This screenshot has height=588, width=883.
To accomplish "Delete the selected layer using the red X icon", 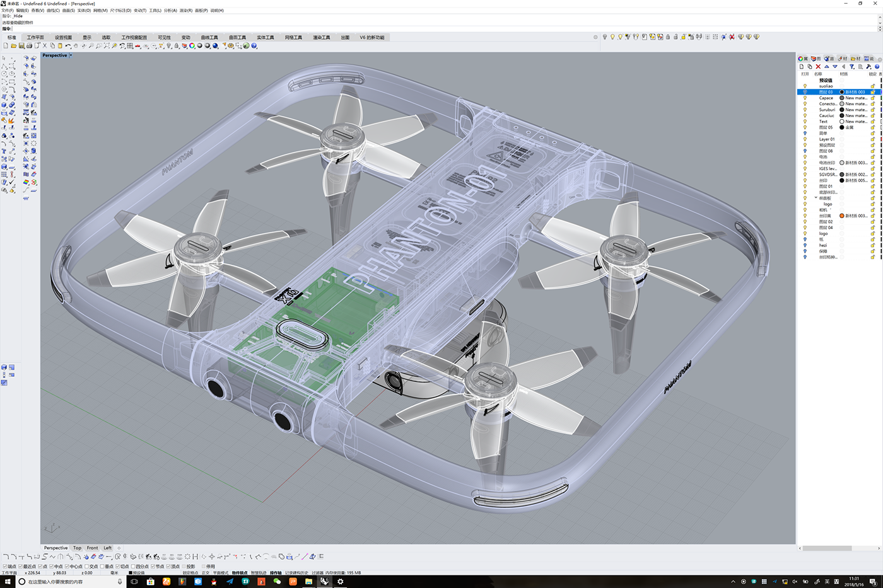I will [818, 66].
